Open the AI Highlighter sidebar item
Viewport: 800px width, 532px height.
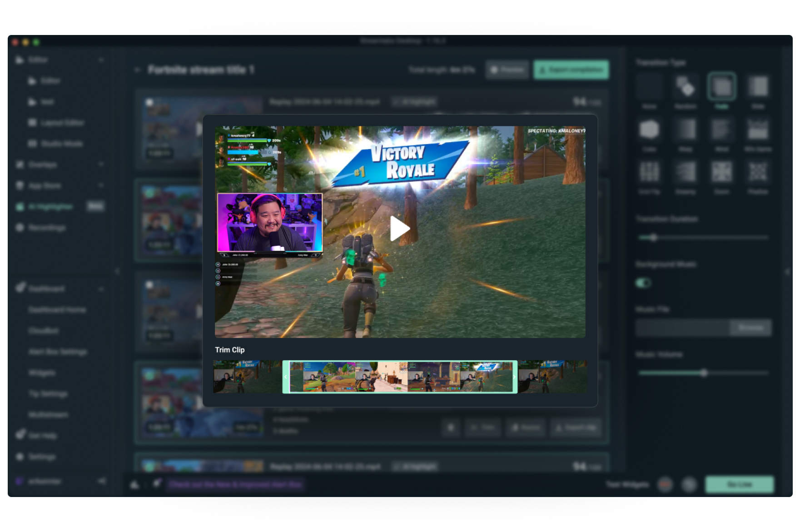point(50,206)
